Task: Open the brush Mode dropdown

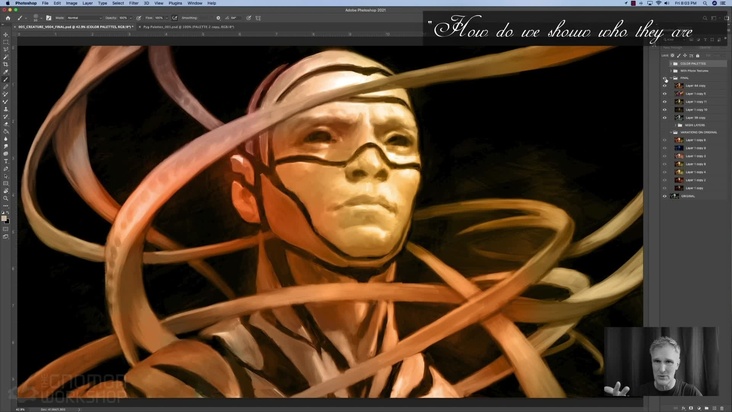Action: [78, 17]
